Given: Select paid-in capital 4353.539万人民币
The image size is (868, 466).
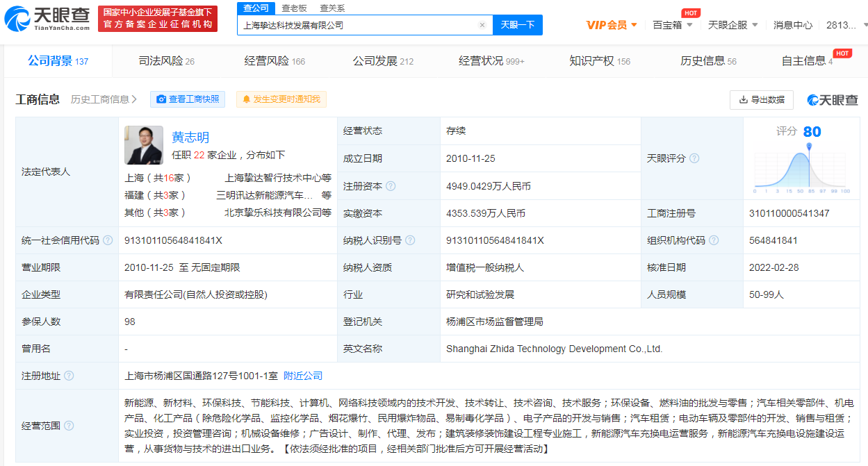Looking at the screenshot, I should pyautogui.click(x=486, y=213).
